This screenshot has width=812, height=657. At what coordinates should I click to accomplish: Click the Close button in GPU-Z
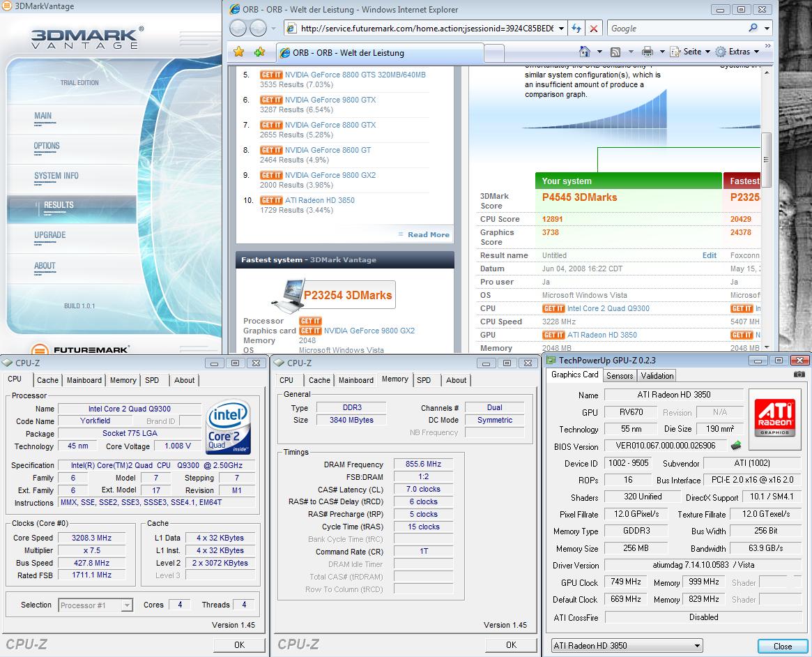point(783,646)
